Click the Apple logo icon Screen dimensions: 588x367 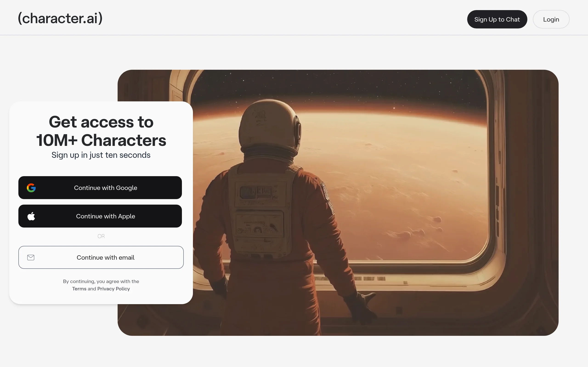coord(31,216)
